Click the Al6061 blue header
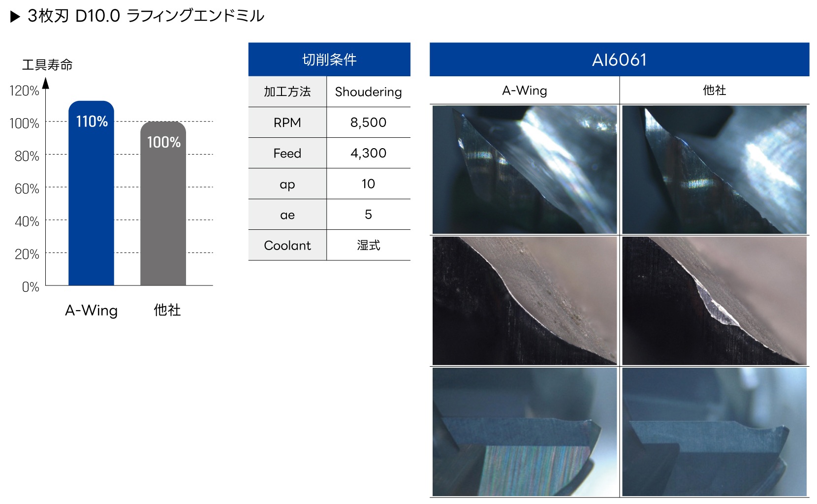Image resolution: width=817 pixels, height=504 pixels. pyautogui.click(x=619, y=60)
